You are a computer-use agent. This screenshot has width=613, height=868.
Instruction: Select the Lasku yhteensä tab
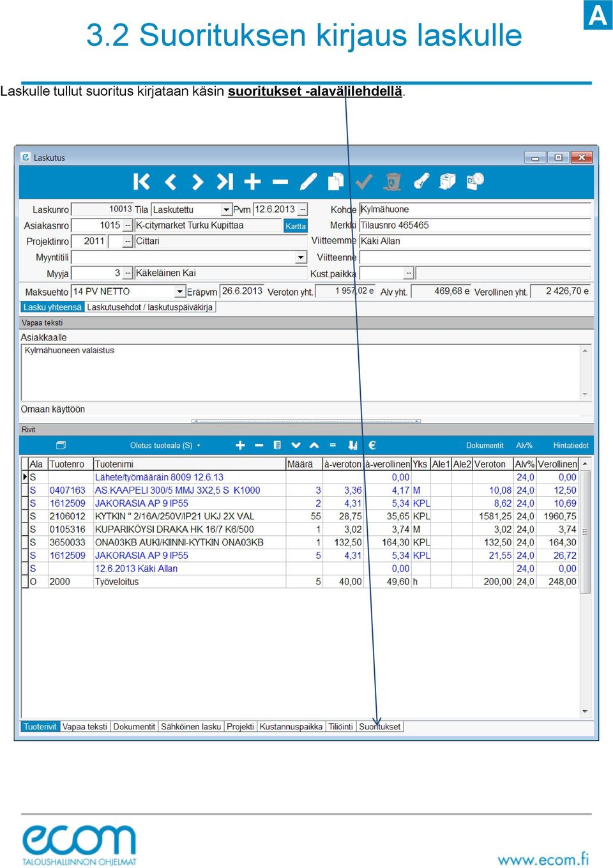click(52, 307)
